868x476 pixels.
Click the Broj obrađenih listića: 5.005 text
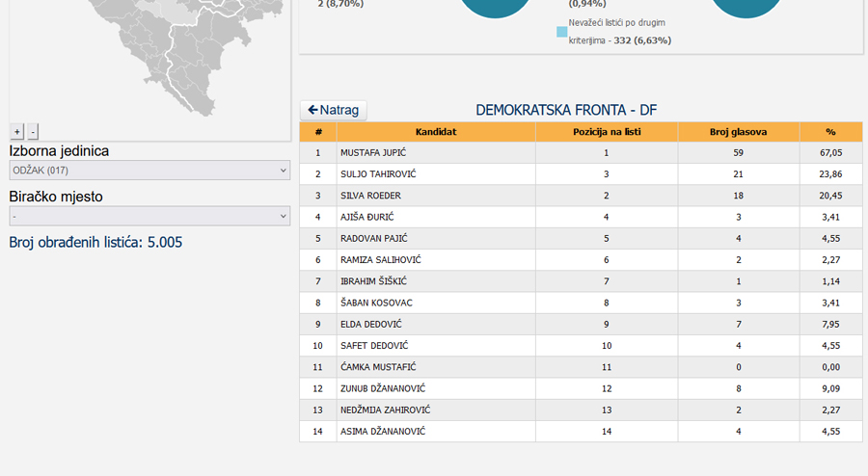95,242
